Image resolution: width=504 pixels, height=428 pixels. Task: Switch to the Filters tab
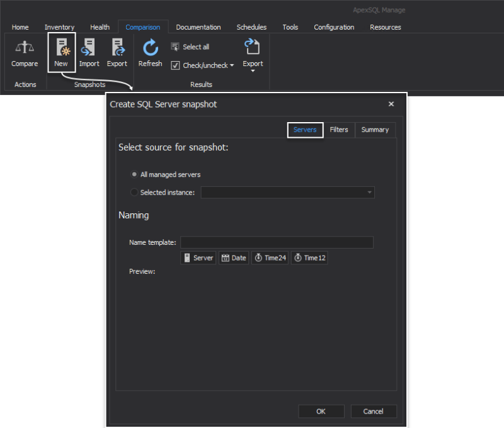pyautogui.click(x=339, y=130)
